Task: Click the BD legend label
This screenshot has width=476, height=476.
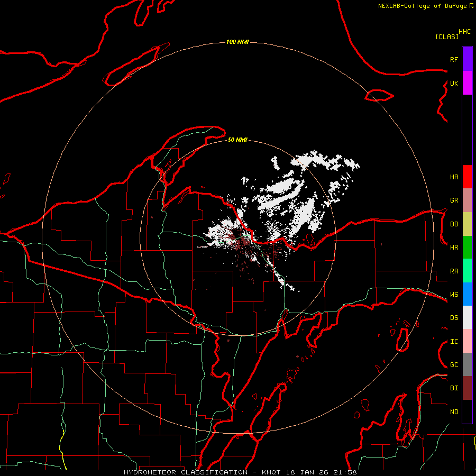Action: coord(454,224)
